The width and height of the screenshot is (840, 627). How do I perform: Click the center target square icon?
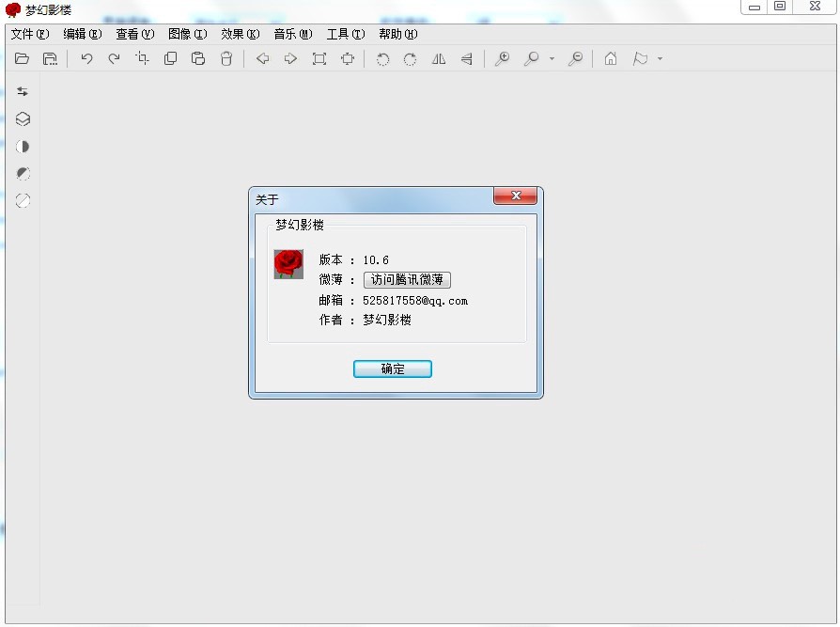tap(348, 58)
